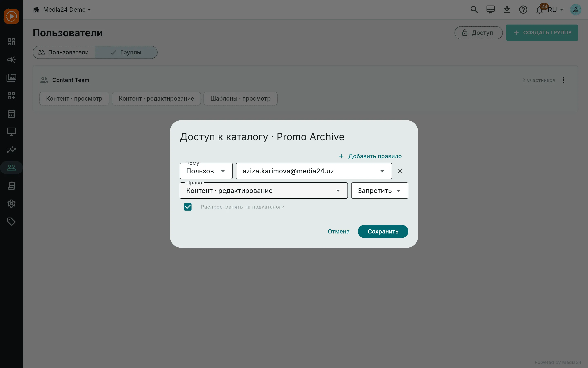Open the reports document sidebar icon
Image resolution: width=588 pixels, height=368 pixels.
pyautogui.click(x=11, y=186)
